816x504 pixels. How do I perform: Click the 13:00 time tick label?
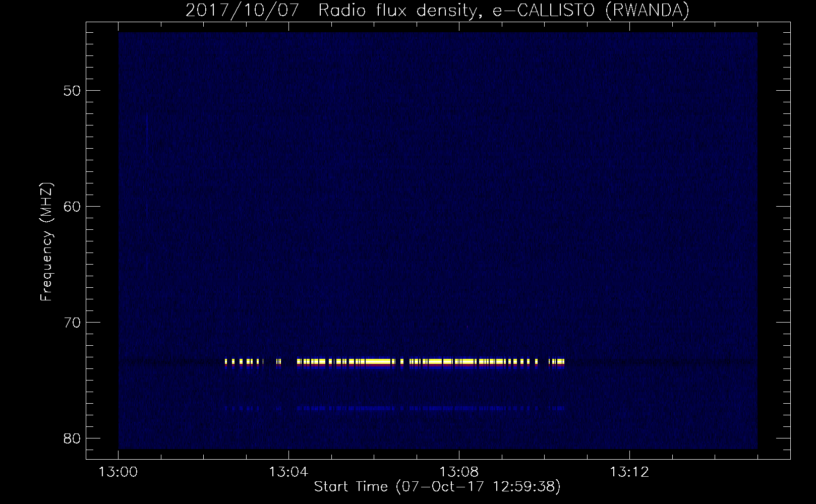[118, 472]
